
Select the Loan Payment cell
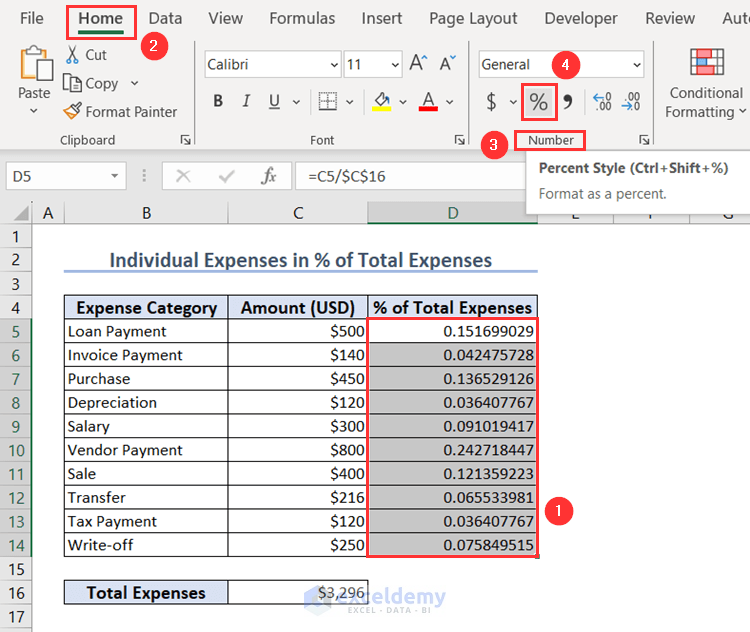tap(146, 331)
